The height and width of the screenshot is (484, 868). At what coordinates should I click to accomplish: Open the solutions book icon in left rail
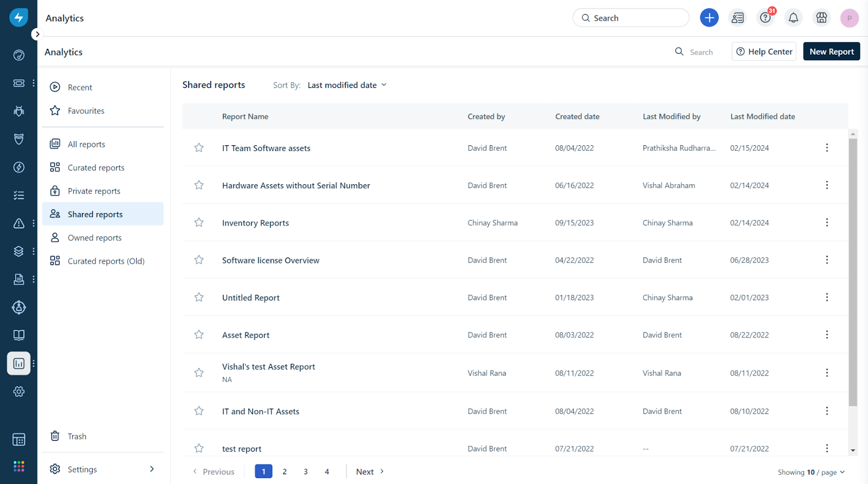point(19,335)
